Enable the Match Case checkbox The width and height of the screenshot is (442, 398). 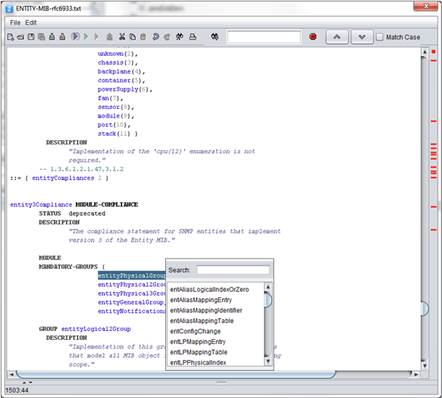[380, 37]
